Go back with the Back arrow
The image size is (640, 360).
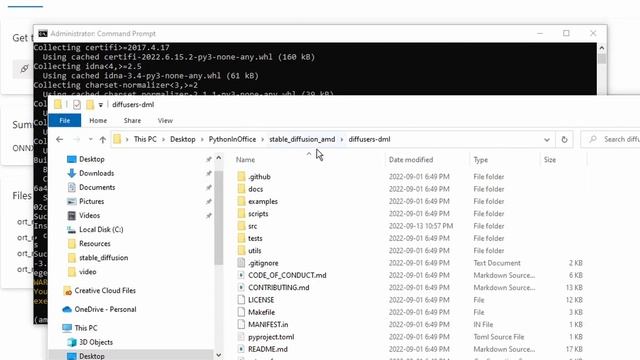point(60,140)
